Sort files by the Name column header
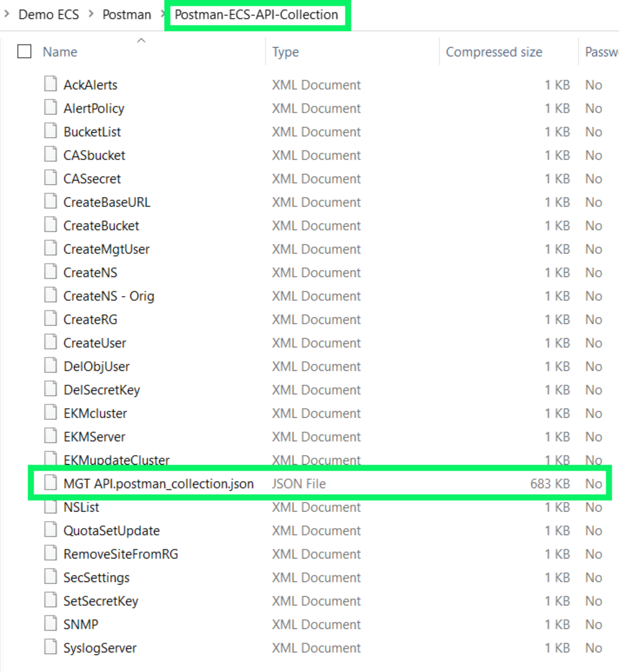This screenshot has width=619, height=672. (x=60, y=52)
